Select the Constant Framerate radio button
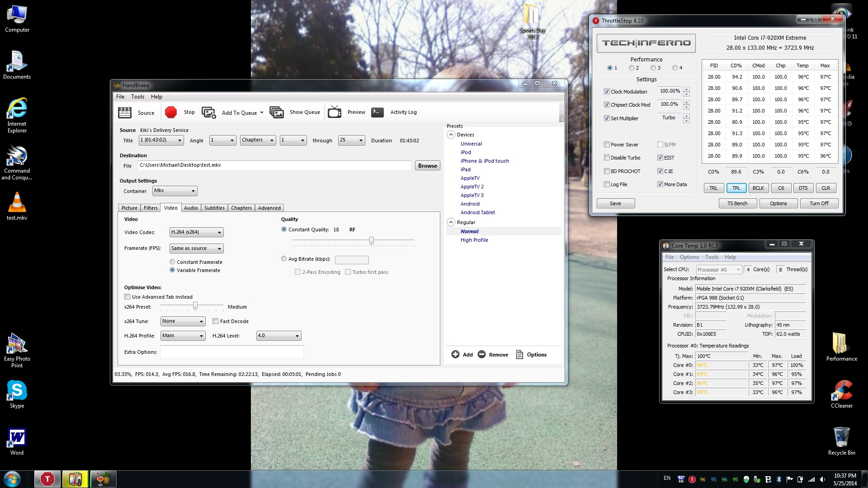The height and width of the screenshot is (488, 868). click(x=172, y=262)
